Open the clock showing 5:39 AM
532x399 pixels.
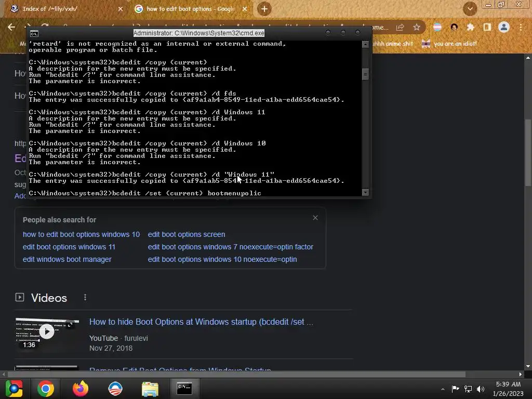(x=508, y=389)
